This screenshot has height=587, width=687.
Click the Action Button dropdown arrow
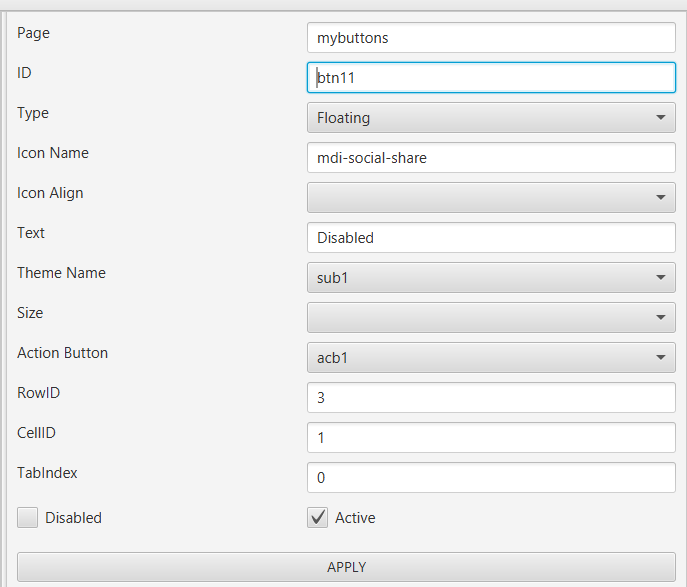(661, 358)
